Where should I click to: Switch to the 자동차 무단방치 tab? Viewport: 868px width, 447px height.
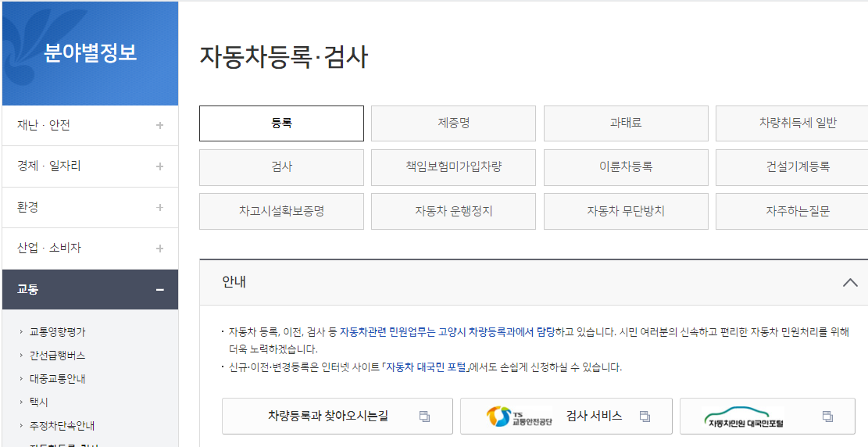626,211
